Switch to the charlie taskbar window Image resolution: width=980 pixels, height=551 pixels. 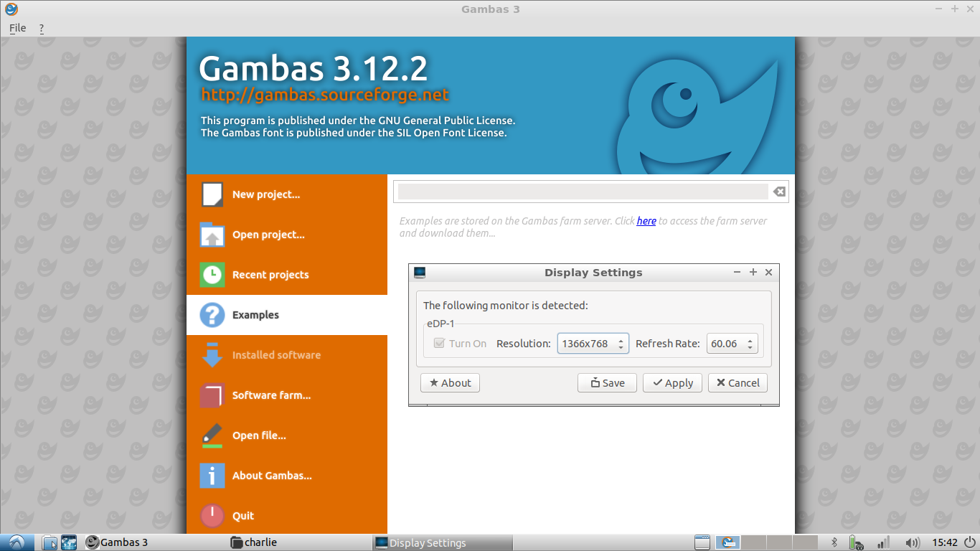pyautogui.click(x=254, y=542)
